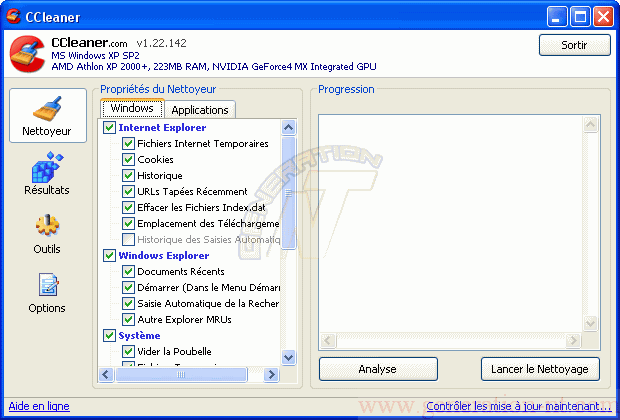This screenshot has width=620, height=420.
Task: Click the CCleaner logo in the header
Action: pyautogui.click(x=27, y=54)
